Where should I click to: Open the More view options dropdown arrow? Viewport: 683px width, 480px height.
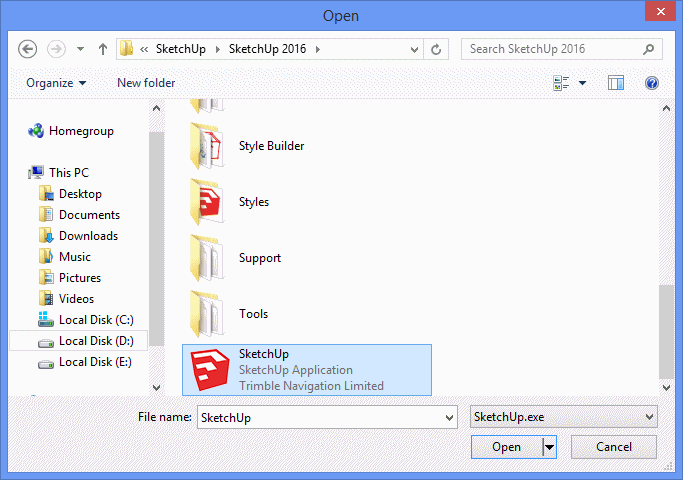coord(582,83)
